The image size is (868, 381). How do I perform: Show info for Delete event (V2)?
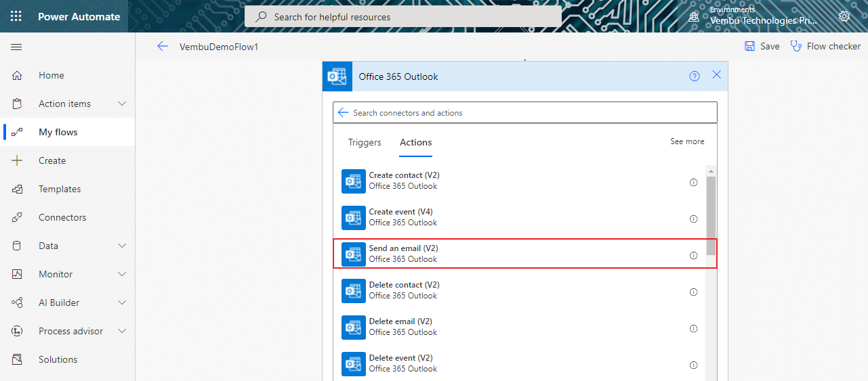(693, 365)
